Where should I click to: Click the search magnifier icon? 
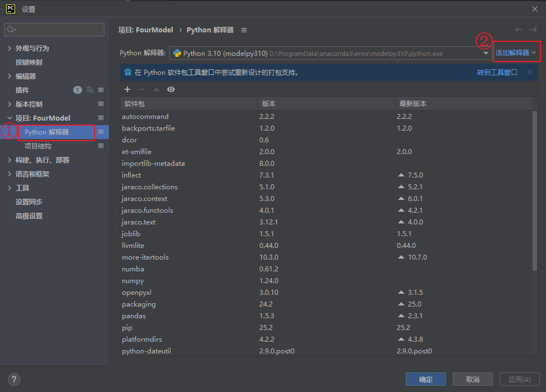(11, 30)
